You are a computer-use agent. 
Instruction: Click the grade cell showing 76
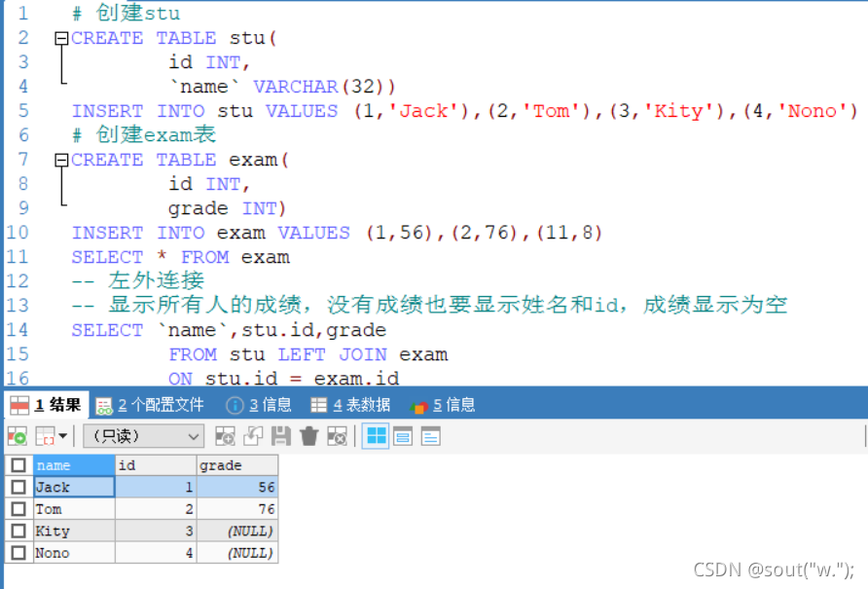(236, 508)
